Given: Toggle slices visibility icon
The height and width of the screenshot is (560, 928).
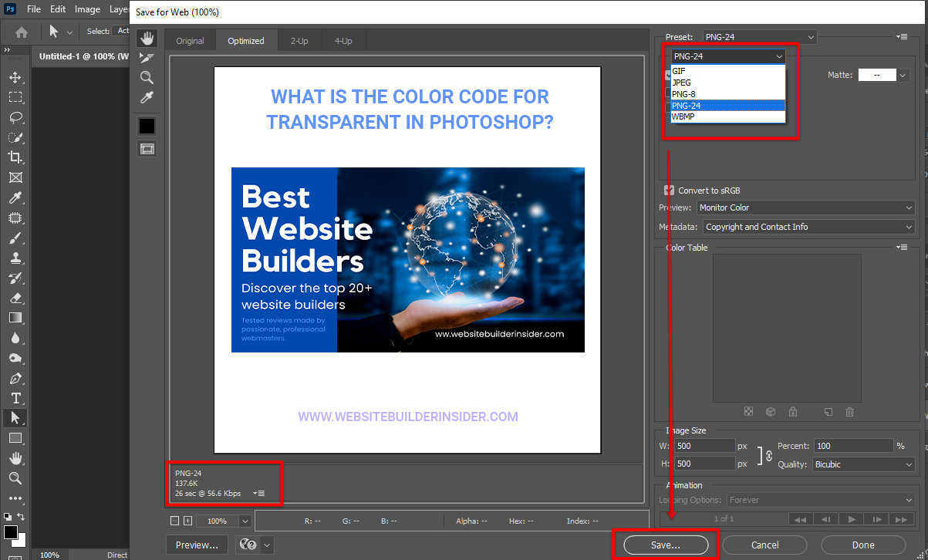Looking at the screenshot, I should (x=147, y=149).
